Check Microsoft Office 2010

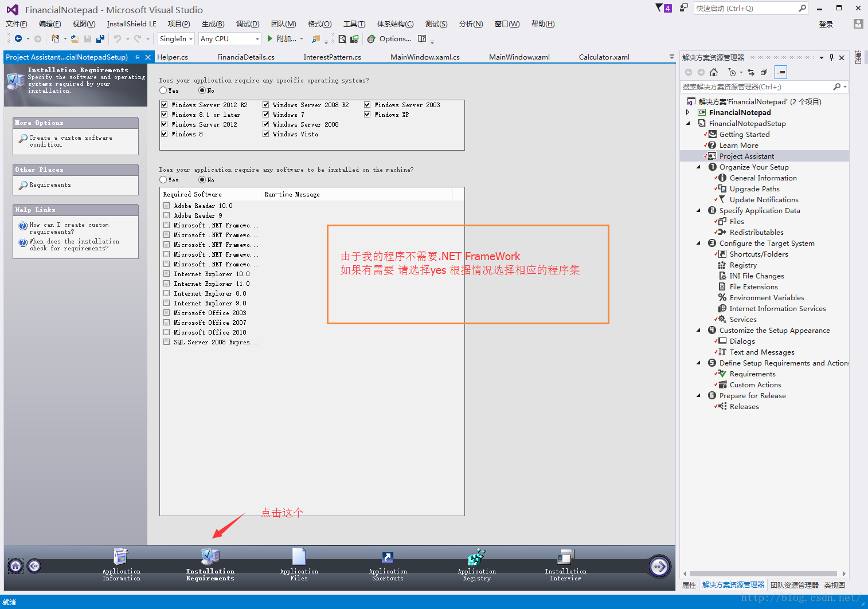tap(166, 332)
